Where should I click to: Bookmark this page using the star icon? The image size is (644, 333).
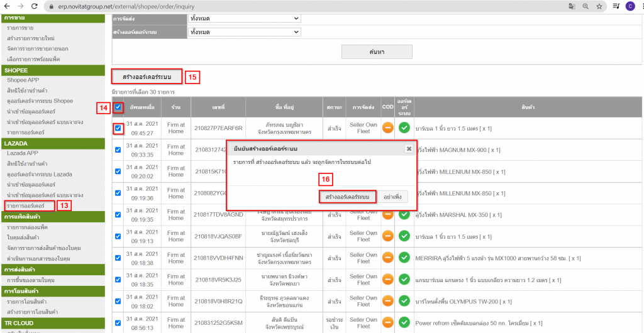[x=599, y=6]
